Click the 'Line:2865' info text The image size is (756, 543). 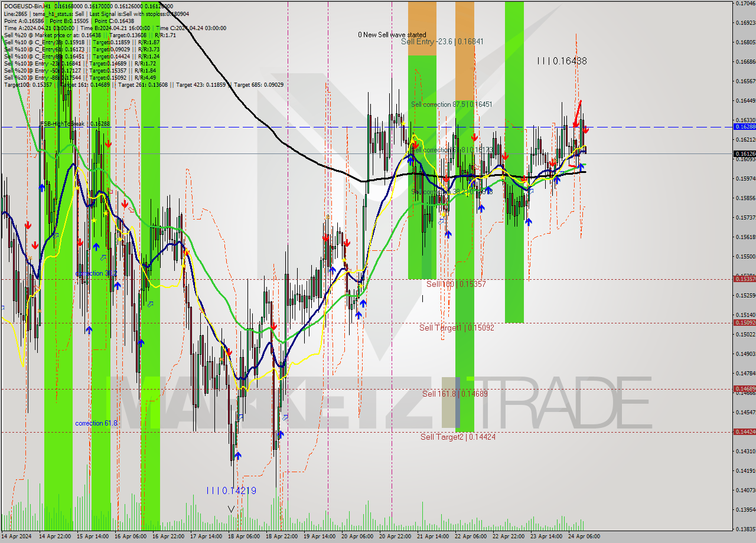click(15, 13)
